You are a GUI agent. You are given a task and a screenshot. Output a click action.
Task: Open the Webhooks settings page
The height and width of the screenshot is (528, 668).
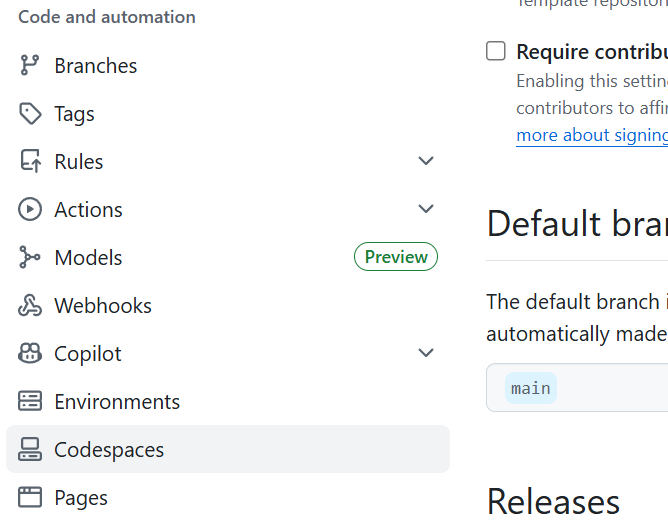pos(103,306)
